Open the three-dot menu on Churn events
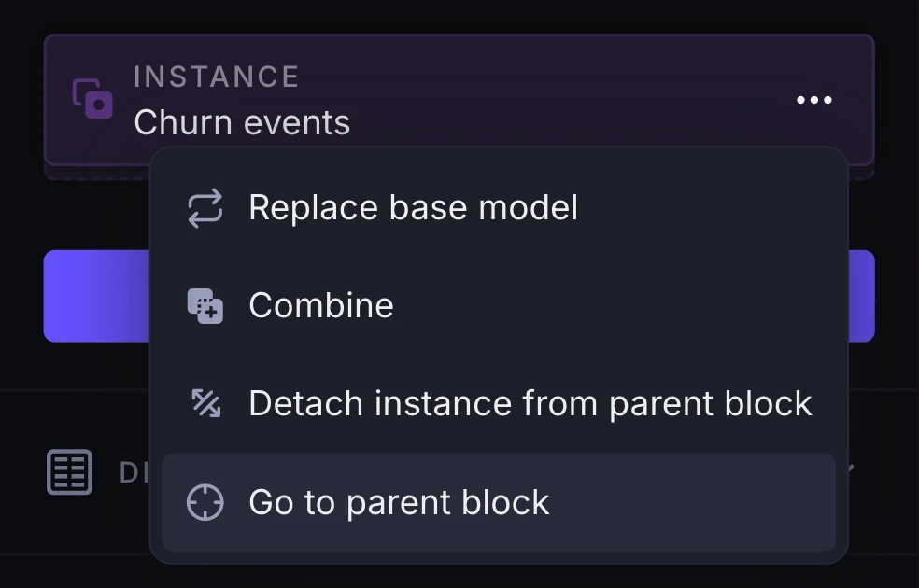Image resolution: width=919 pixels, height=588 pixels. pos(813,100)
